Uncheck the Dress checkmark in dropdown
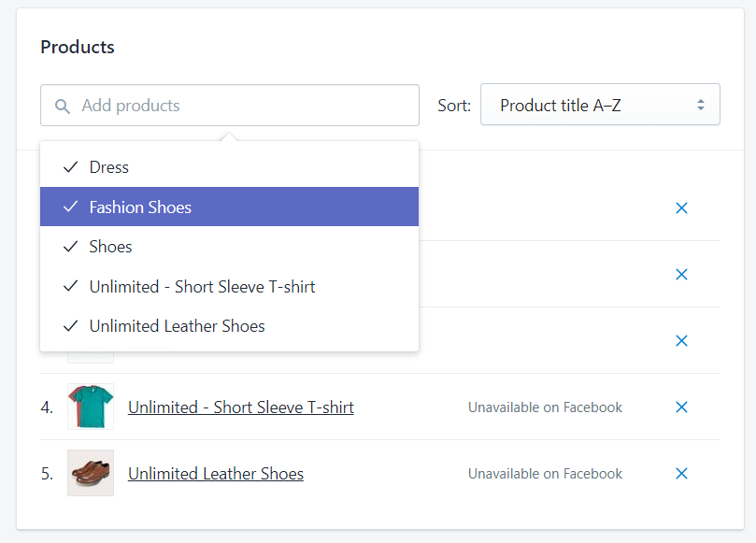The height and width of the screenshot is (543, 756). coord(70,167)
